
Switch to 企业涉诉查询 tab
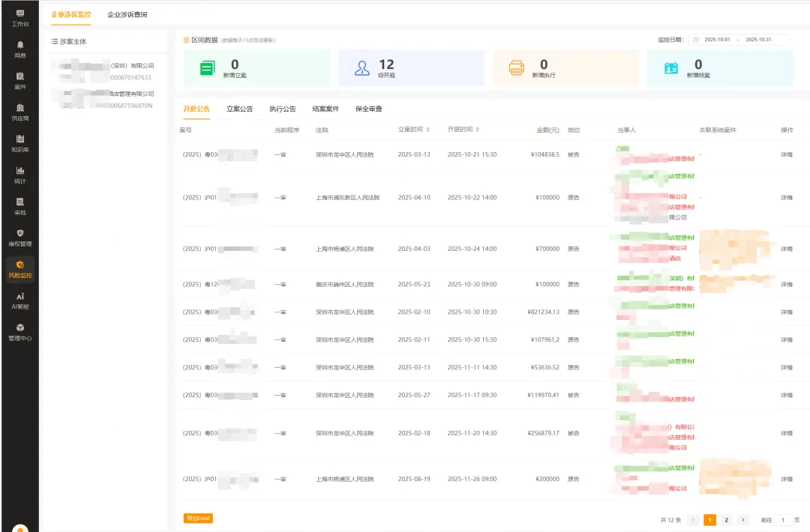coord(127,15)
